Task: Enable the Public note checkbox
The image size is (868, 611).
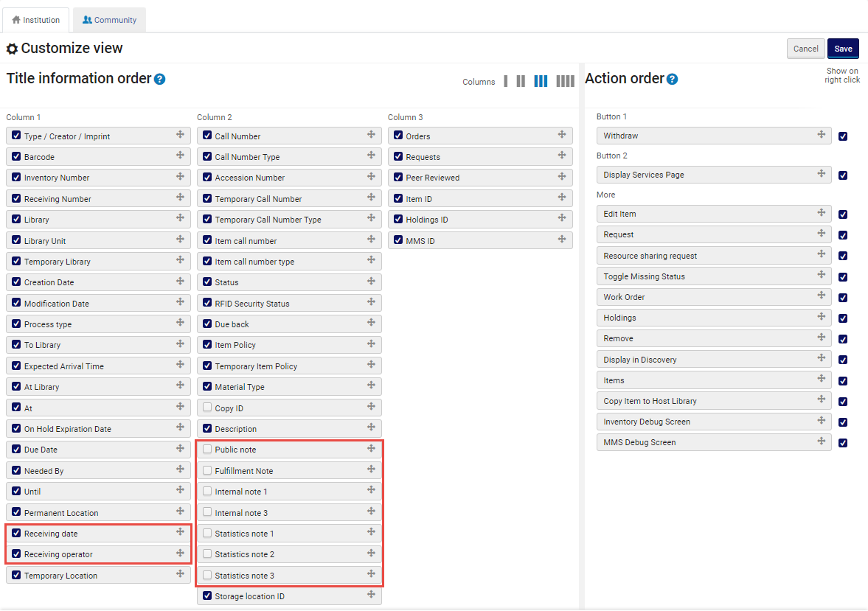Action: tap(207, 449)
